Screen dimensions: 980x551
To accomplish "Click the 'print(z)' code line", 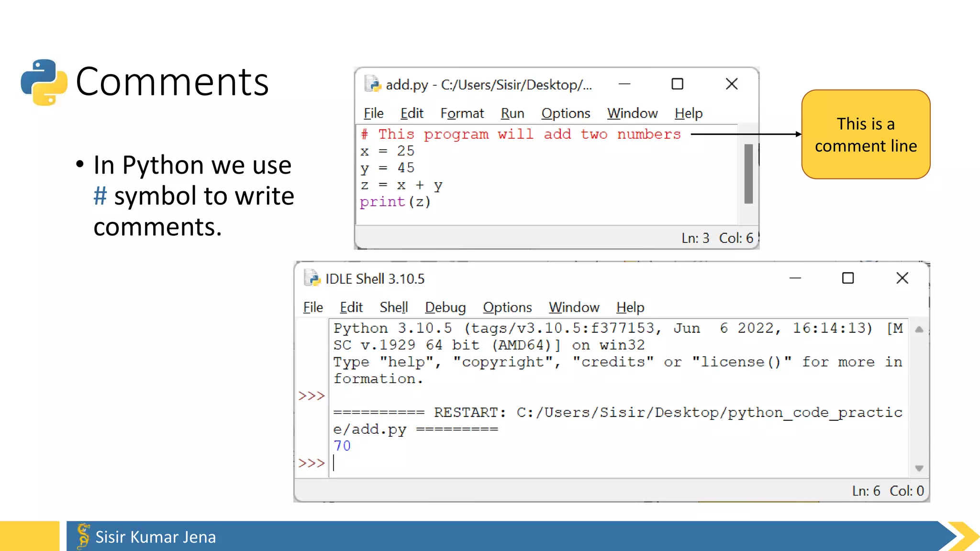I will pyautogui.click(x=395, y=202).
